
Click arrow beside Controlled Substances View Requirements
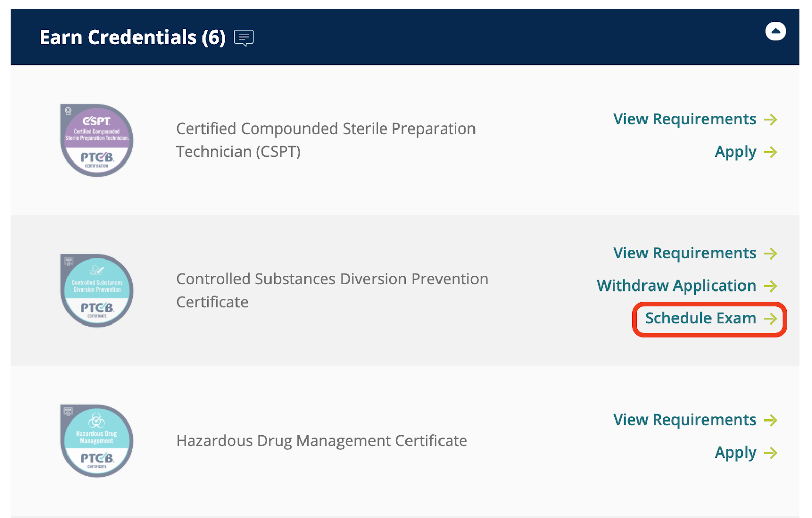point(771,253)
